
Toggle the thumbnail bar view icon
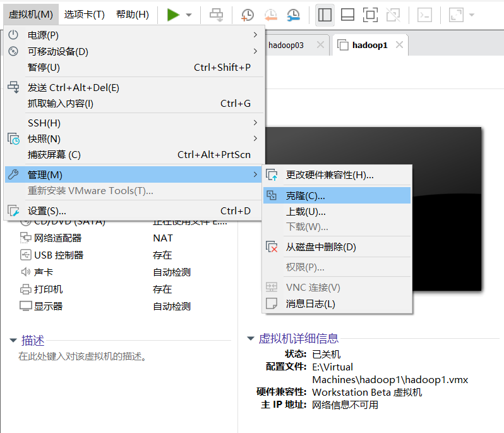(347, 15)
